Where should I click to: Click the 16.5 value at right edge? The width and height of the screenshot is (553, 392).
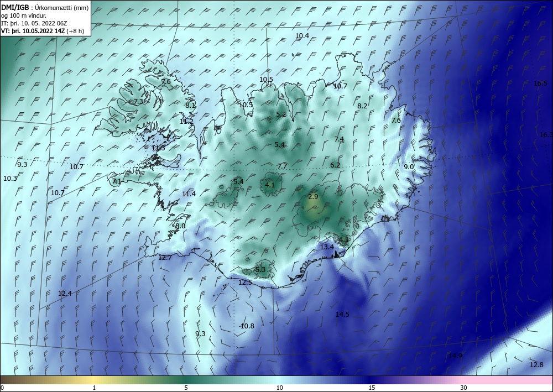tap(540, 83)
